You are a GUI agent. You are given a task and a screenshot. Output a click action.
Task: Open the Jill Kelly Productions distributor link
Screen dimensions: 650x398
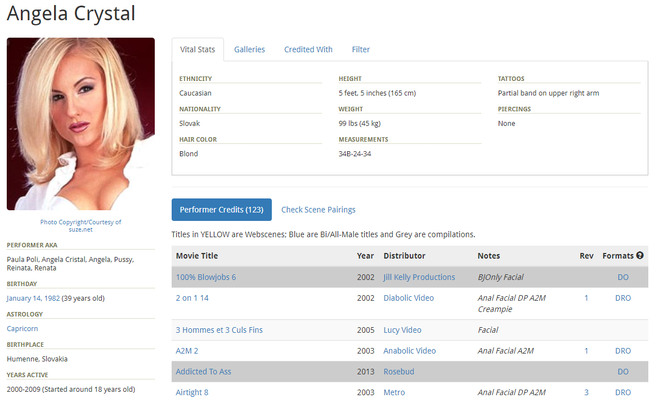(419, 277)
